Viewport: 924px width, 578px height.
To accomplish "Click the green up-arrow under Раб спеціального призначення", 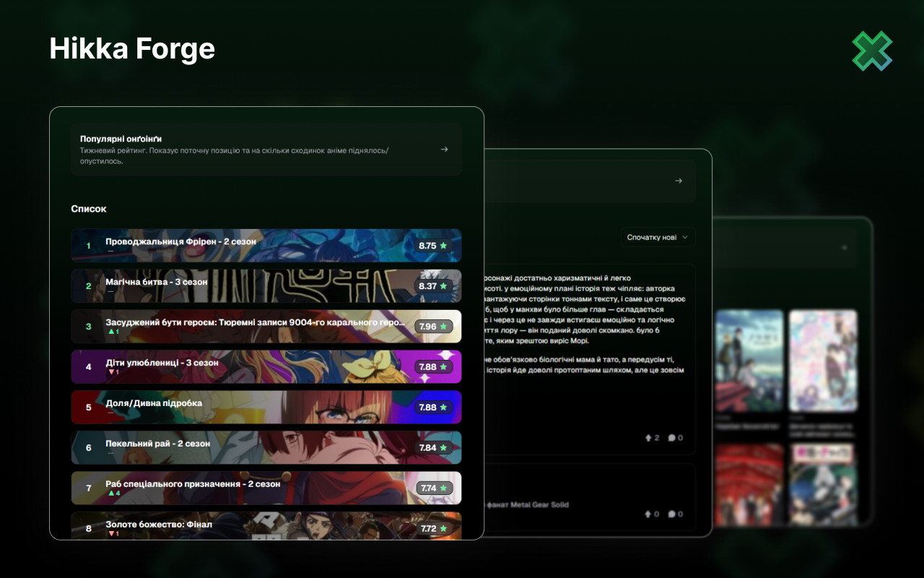I will coord(110,493).
